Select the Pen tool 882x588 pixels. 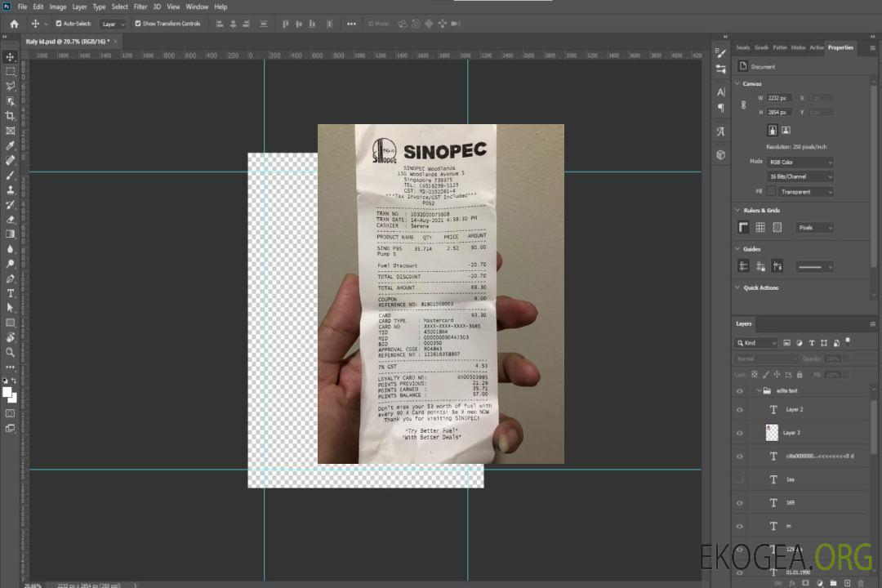point(10,278)
